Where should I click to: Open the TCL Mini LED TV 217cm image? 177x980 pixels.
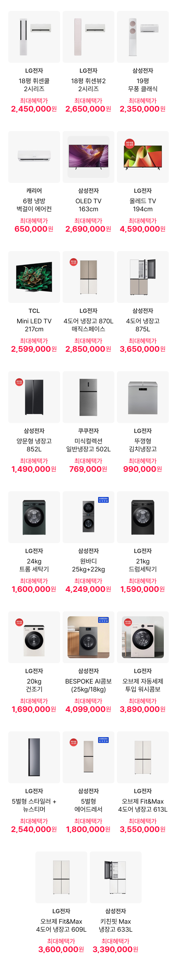coord(34,277)
